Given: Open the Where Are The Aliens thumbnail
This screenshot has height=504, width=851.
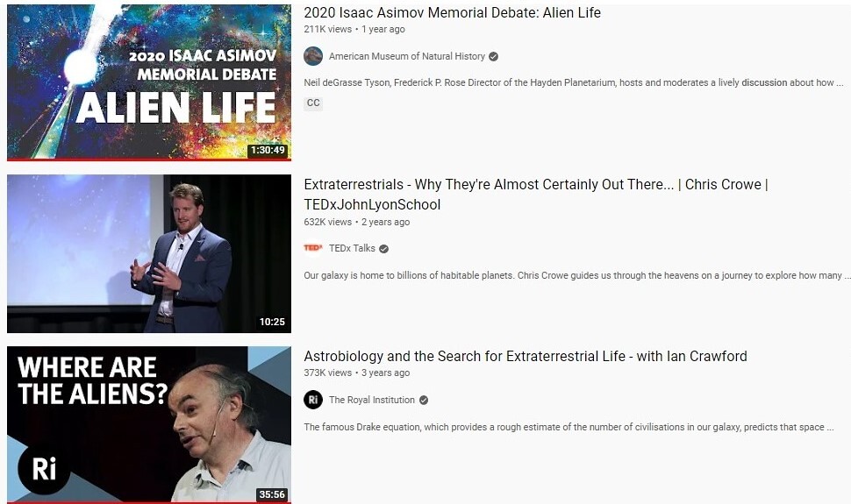Looking at the screenshot, I should tap(149, 425).
